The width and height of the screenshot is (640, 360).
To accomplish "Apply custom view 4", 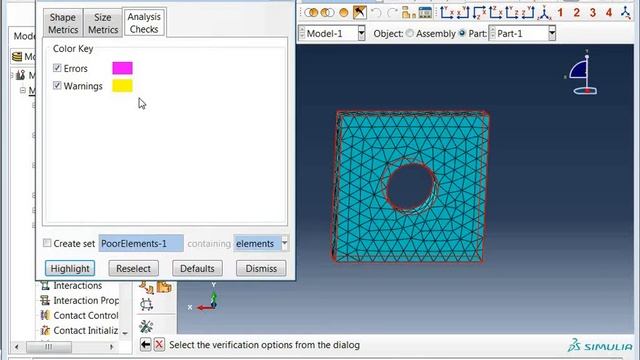I will coord(609,13).
